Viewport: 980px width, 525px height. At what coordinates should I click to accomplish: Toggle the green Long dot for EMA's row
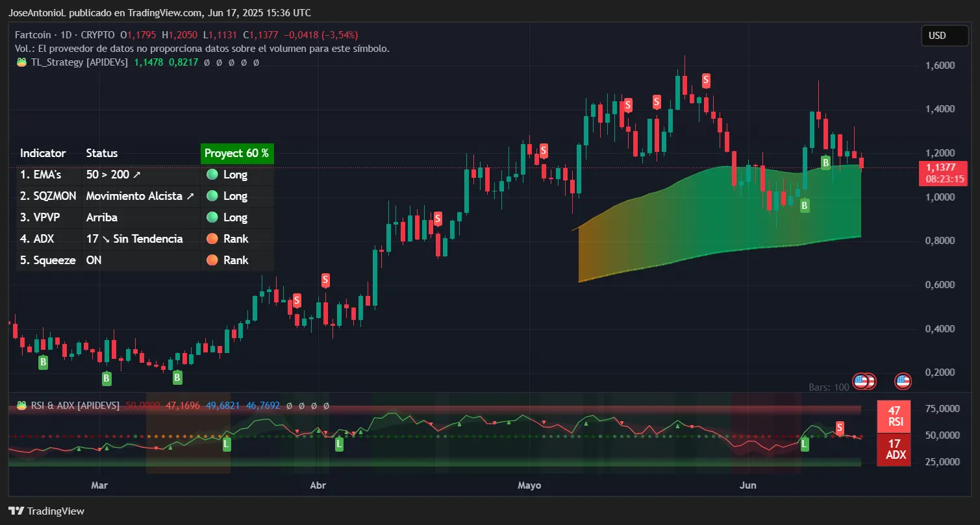tap(212, 175)
